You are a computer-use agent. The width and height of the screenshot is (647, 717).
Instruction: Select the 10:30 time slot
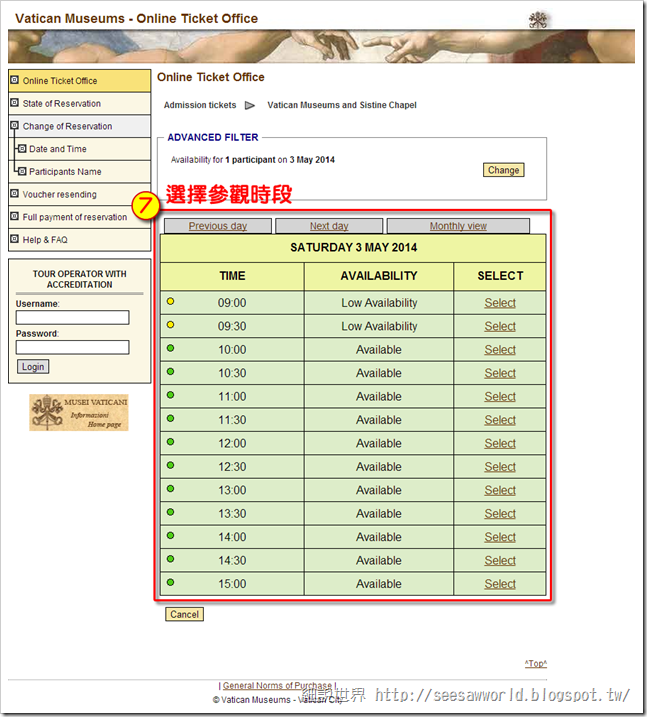[x=500, y=373]
